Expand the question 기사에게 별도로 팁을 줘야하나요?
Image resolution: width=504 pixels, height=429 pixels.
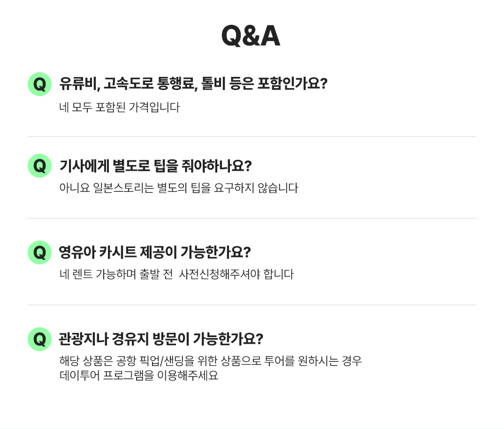click(155, 166)
